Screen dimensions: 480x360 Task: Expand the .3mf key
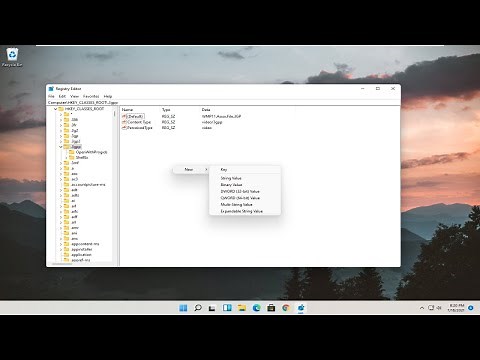[61, 163]
